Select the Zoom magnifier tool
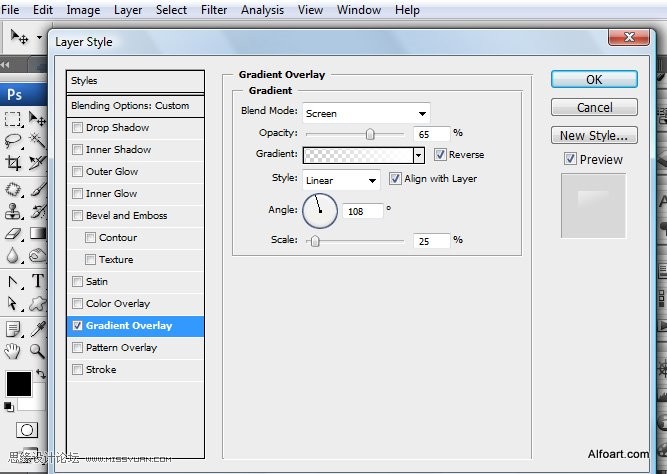The image size is (667, 474). (x=37, y=351)
